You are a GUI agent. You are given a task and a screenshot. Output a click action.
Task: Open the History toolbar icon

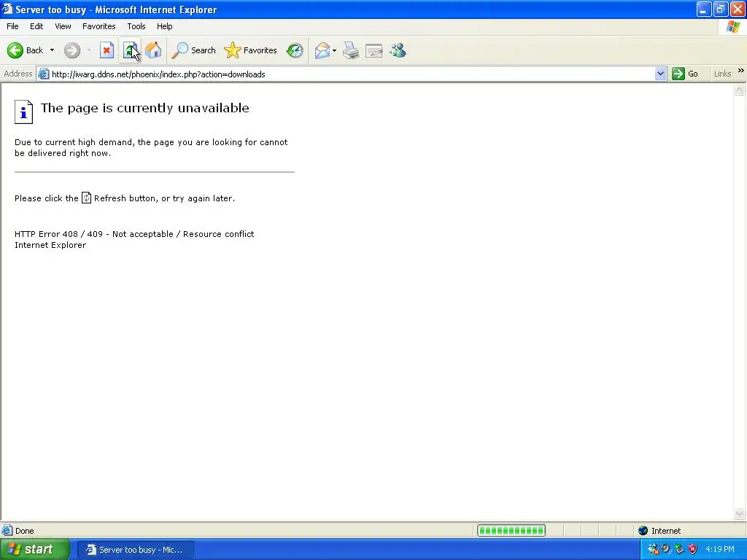coord(295,50)
